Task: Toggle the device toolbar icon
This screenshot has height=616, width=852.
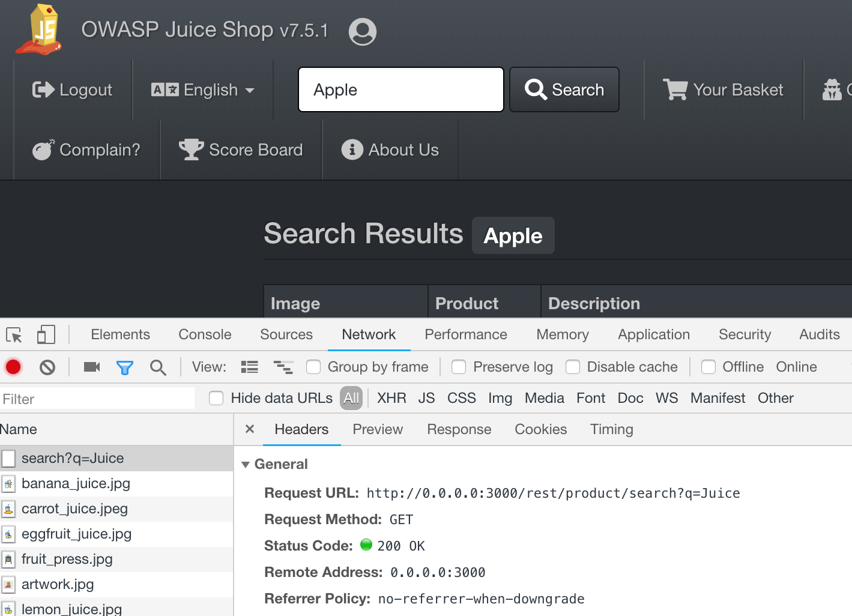Action: [x=46, y=334]
